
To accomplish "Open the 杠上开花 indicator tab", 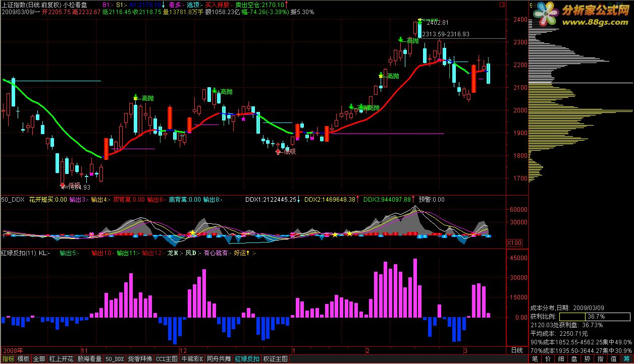I will 61,359.
